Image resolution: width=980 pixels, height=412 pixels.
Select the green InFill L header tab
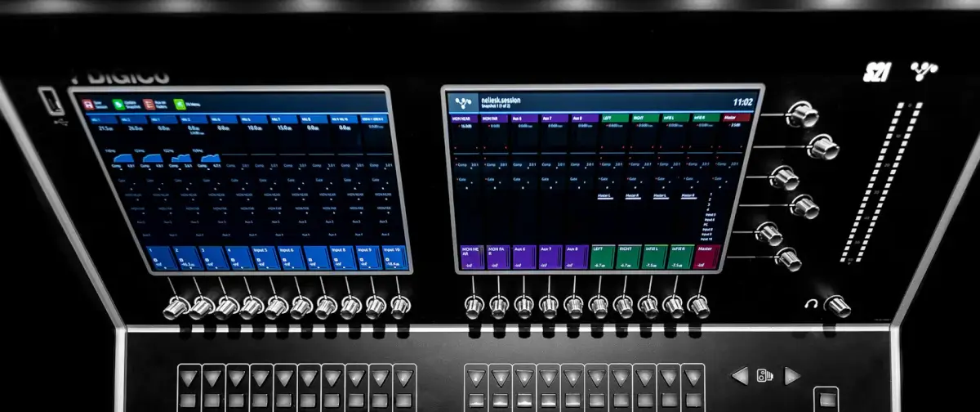[677, 119]
